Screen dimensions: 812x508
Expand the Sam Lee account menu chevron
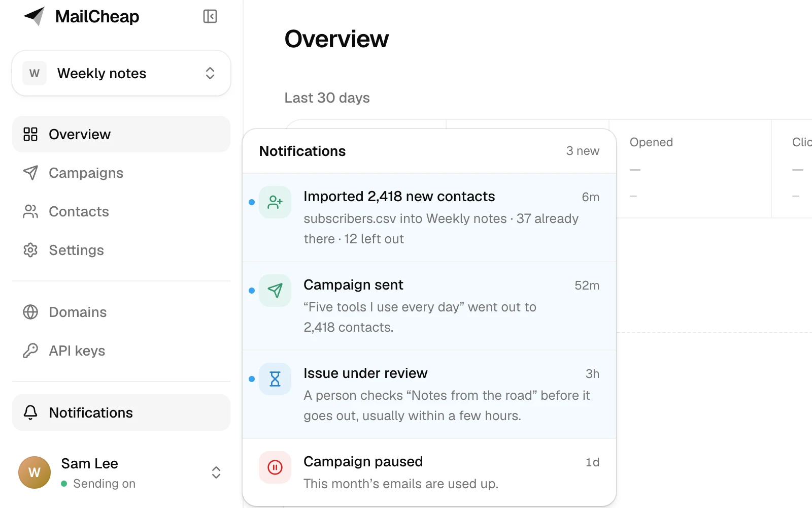point(216,472)
